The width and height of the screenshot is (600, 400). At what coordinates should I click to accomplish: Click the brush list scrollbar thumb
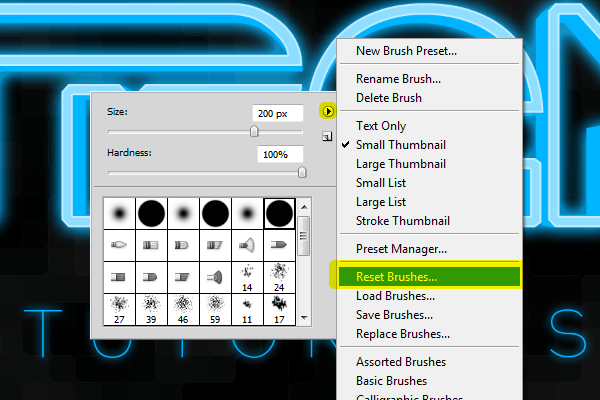click(303, 236)
